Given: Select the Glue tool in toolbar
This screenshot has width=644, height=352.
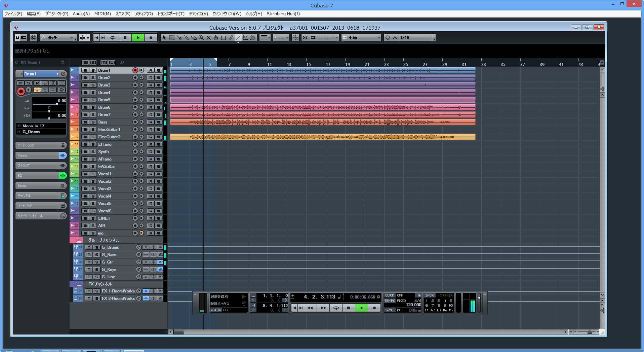Looking at the screenshot, I should pos(187,38).
